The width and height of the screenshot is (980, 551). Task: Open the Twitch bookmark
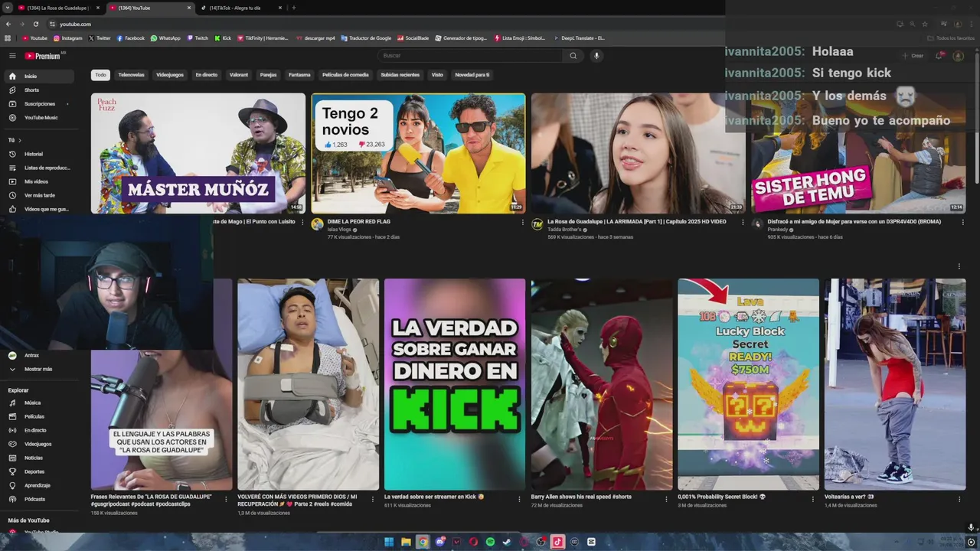pyautogui.click(x=198, y=38)
